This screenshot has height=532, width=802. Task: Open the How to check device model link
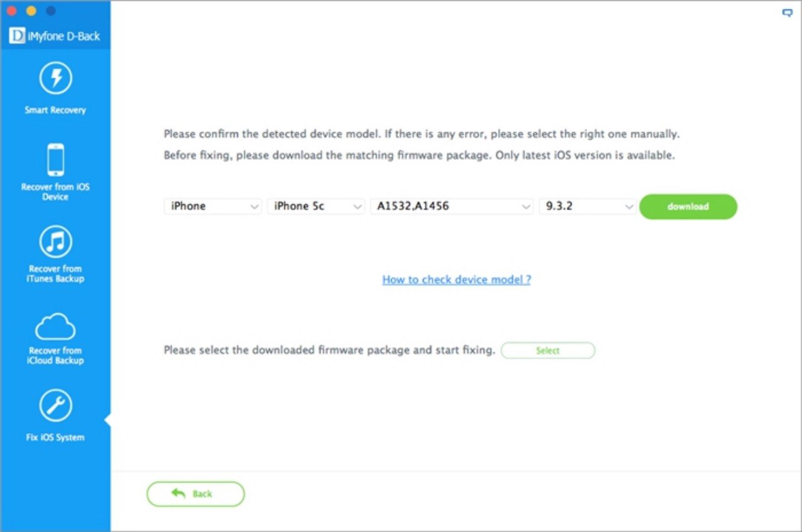coord(456,279)
